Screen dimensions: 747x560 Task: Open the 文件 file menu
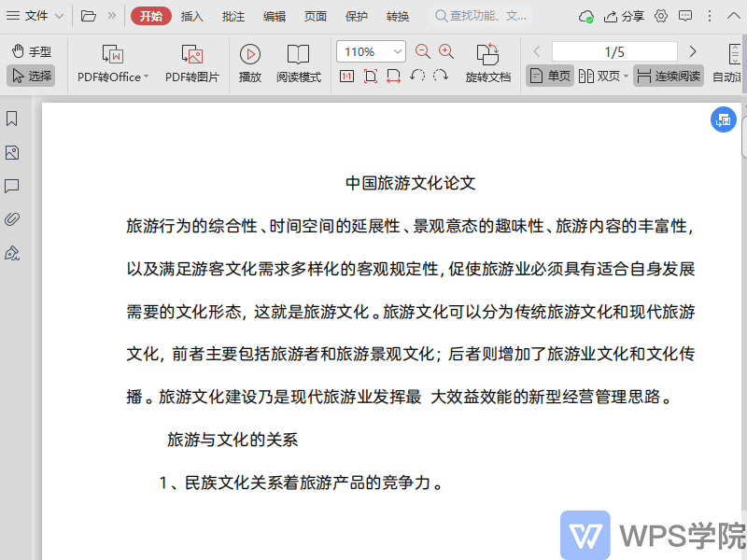[35, 16]
